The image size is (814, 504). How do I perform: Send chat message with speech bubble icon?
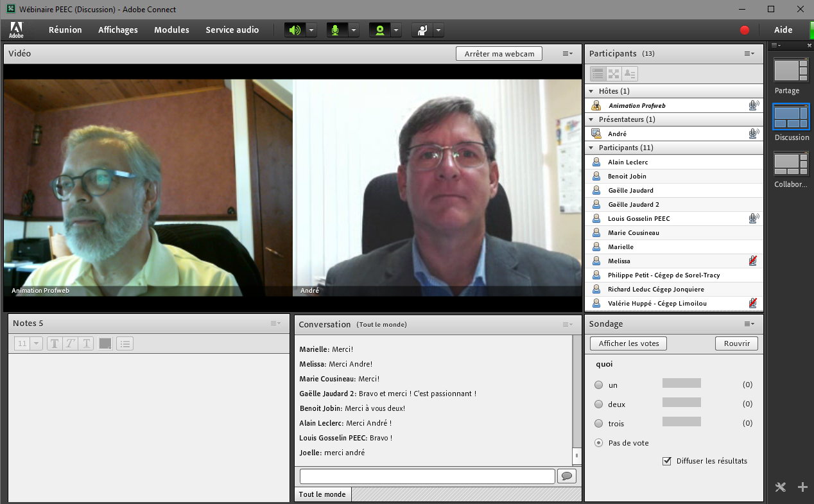pyautogui.click(x=567, y=476)
